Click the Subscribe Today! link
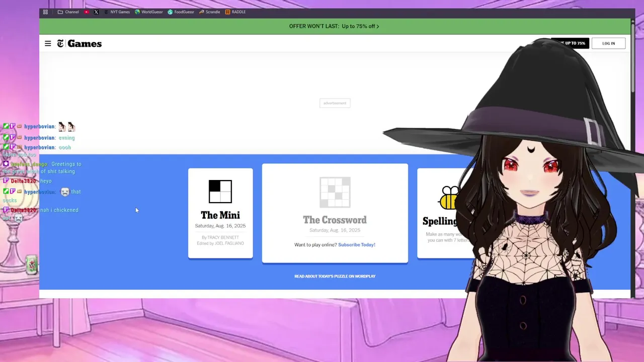 [x=357, y=245]
